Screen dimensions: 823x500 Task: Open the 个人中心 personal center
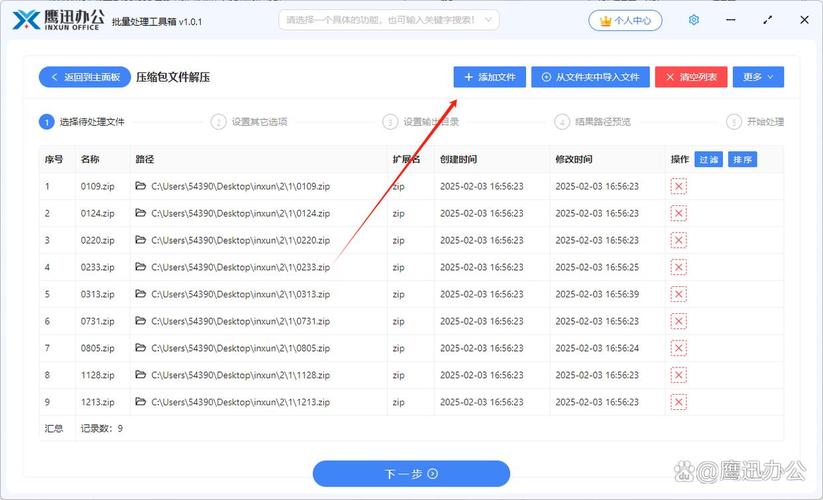point(625,20)
